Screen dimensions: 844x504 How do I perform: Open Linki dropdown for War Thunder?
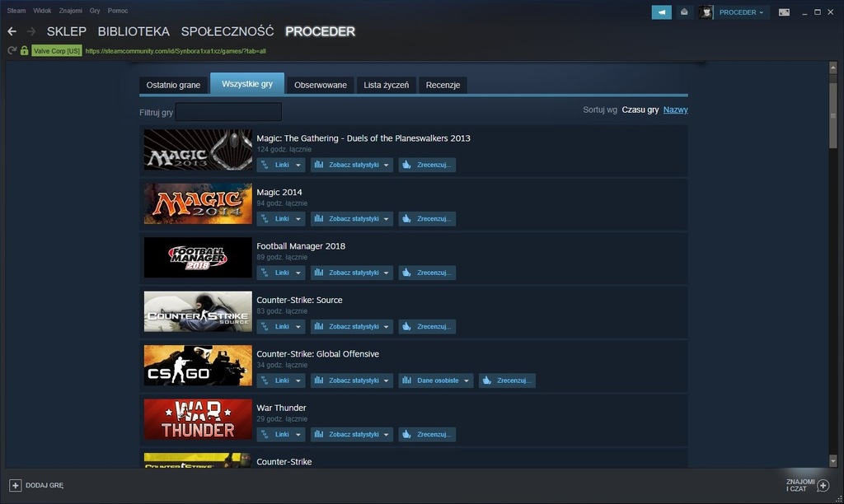281,434
